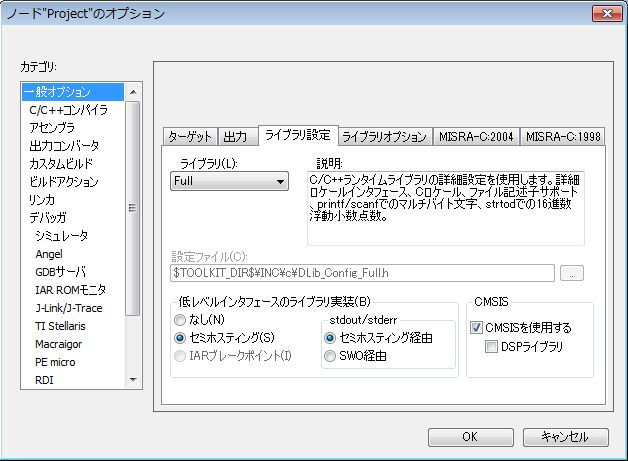Image resolution: width=628 pixels, height=461 pixels.
Task: Click category list scroll-down arrow
Action: click(x=133, y=379)
